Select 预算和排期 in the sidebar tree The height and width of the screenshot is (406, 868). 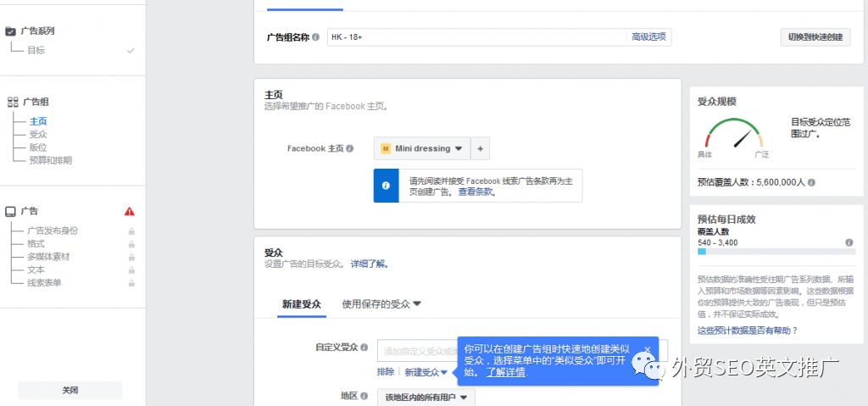click(50, 161)
